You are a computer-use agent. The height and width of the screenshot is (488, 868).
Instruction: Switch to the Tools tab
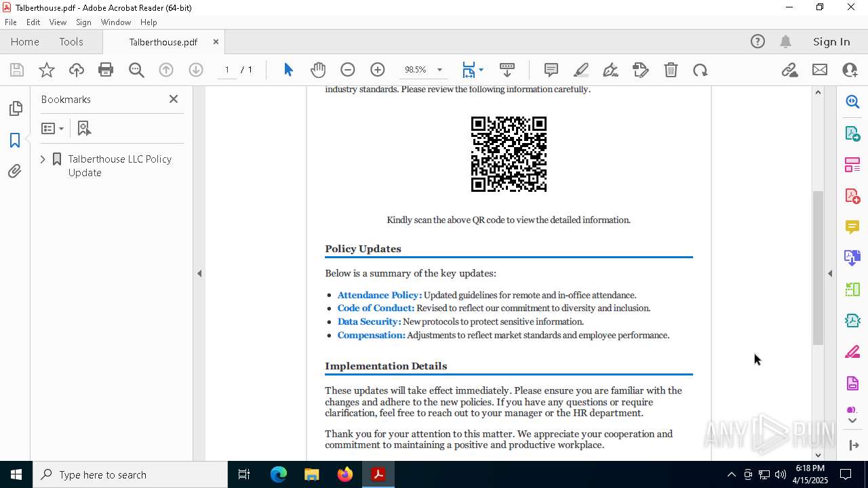pos(71,42)
